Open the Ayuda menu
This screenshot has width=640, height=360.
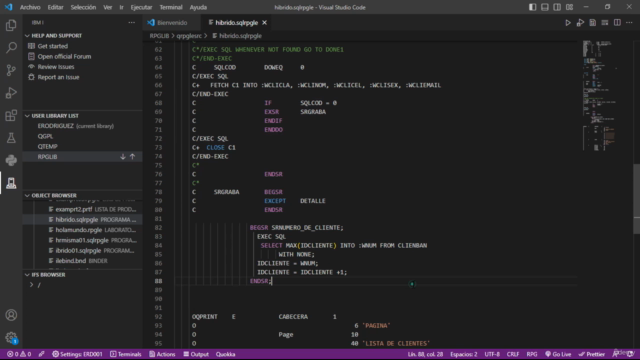pyautogui.click(x=198, y=7)
